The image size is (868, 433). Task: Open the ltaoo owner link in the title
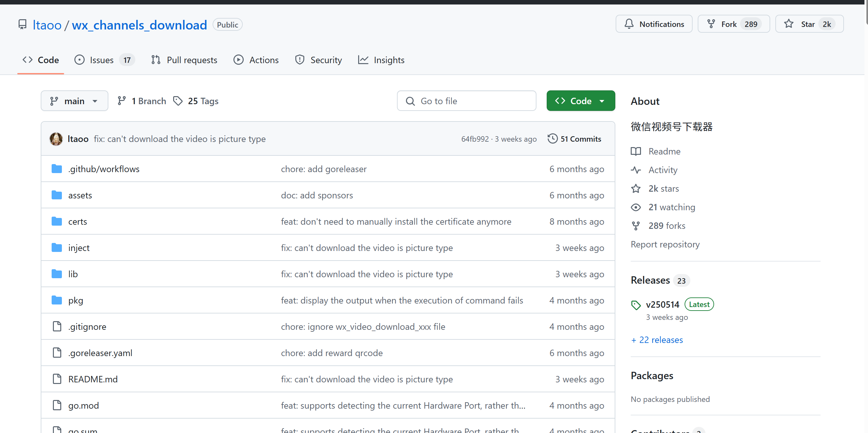point(47,25)
